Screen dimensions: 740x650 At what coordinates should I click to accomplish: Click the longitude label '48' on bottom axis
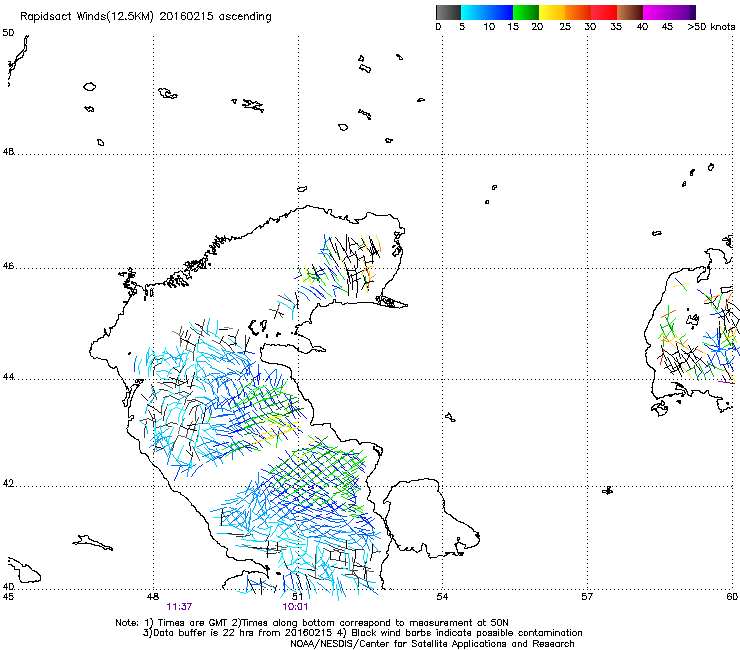click(x=153, y=597)
